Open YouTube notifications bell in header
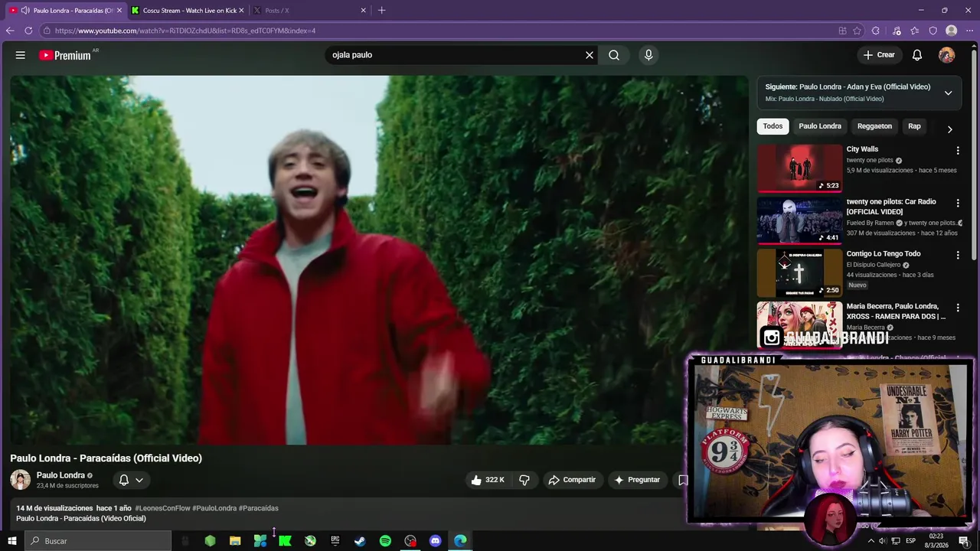The image size is (980, 551). [x=917, y=55]
